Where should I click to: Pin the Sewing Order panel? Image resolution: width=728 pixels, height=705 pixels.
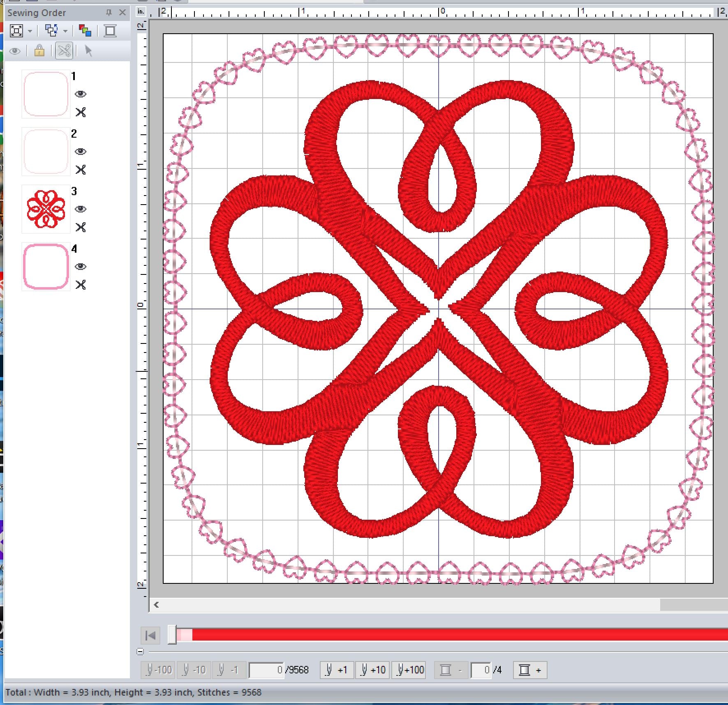109,13
